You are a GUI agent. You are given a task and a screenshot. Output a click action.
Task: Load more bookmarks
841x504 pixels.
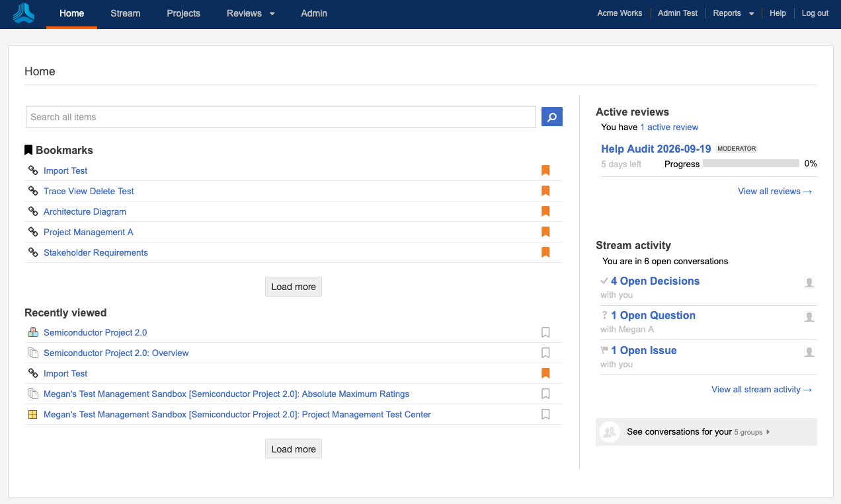tap(294, 287)
